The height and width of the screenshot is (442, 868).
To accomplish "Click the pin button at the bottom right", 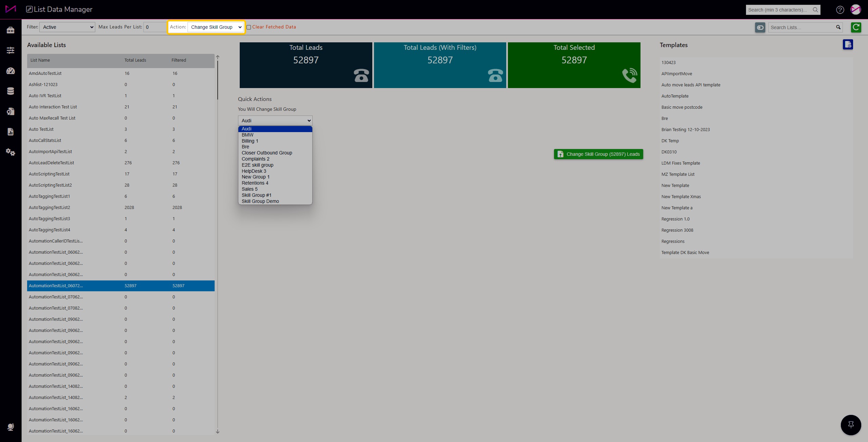I will (851, 425).
